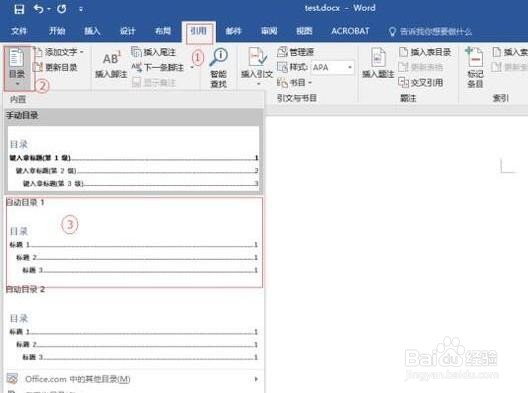Open the ACROBAT ribbon tab
Screen dimensions: 528x393
(x=350, y=31)
